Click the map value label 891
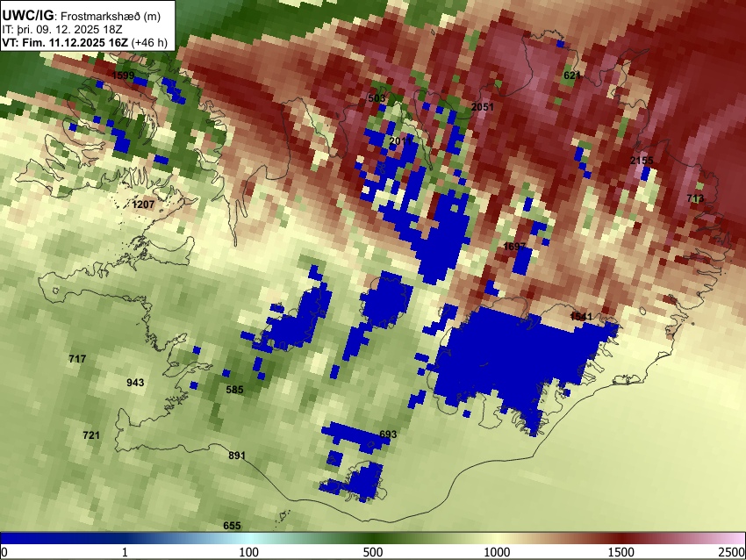The image size is (746, 560). tap(237, 456)
